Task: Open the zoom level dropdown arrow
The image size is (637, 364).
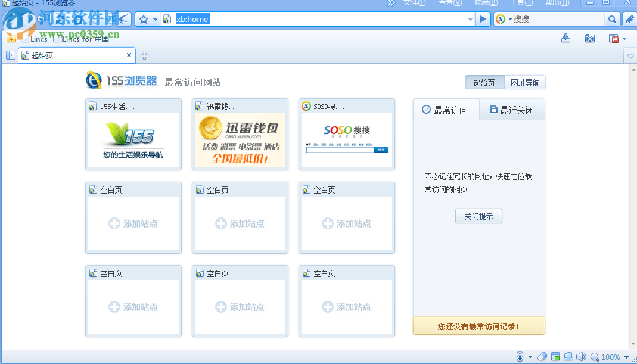Action: coord(626,357)
